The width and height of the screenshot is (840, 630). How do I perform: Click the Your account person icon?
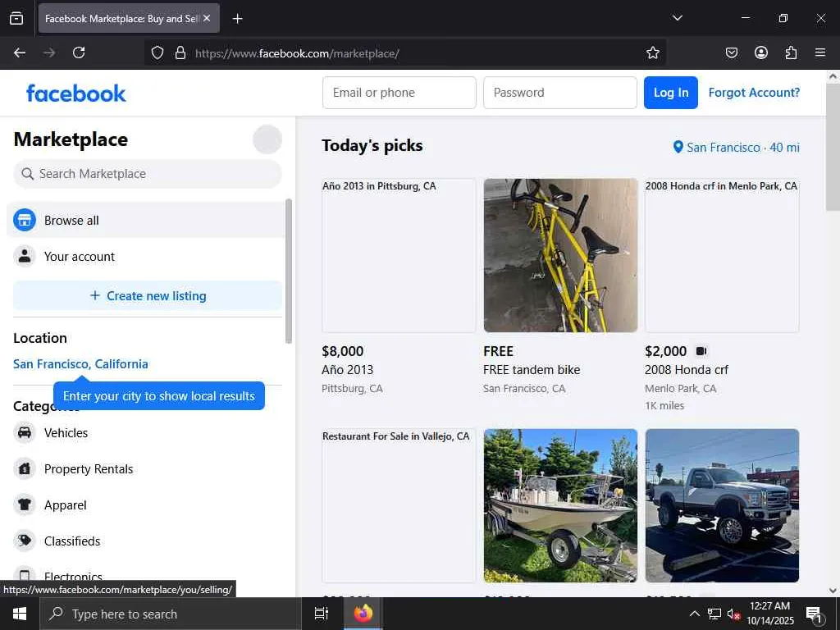pyautogui.click(x=24, y=256)
